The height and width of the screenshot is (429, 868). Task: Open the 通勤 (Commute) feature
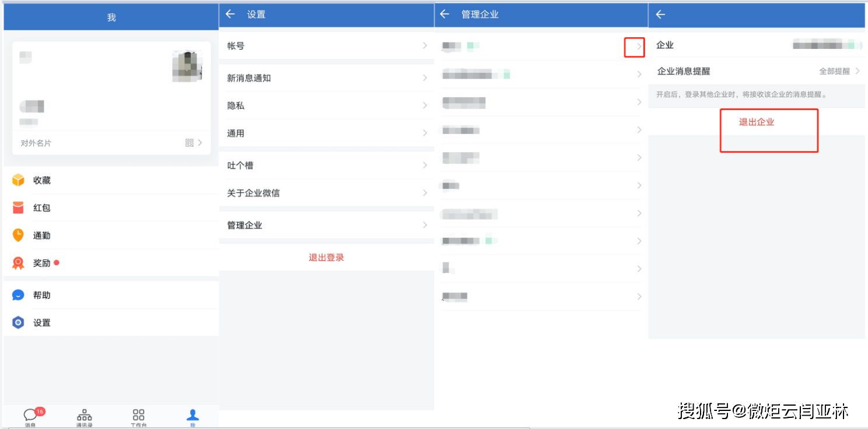coord(41,235)
